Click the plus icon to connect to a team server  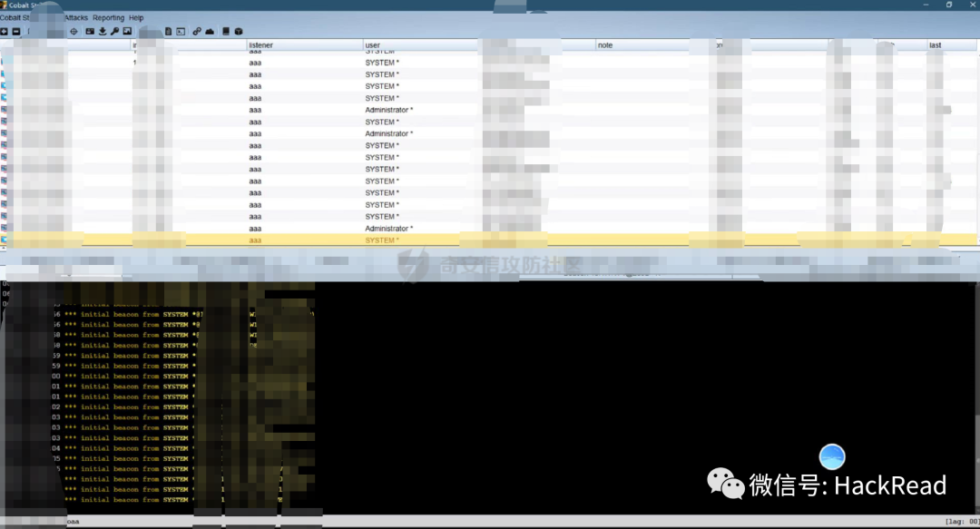pos(4,31)
